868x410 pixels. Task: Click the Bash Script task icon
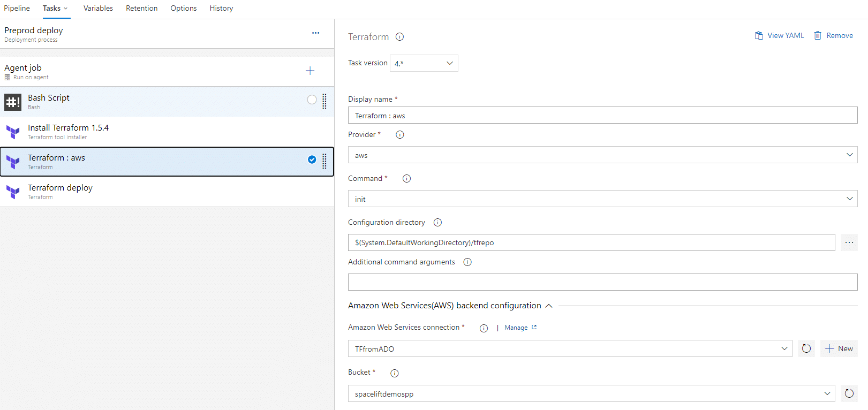[x=13, y=102]
